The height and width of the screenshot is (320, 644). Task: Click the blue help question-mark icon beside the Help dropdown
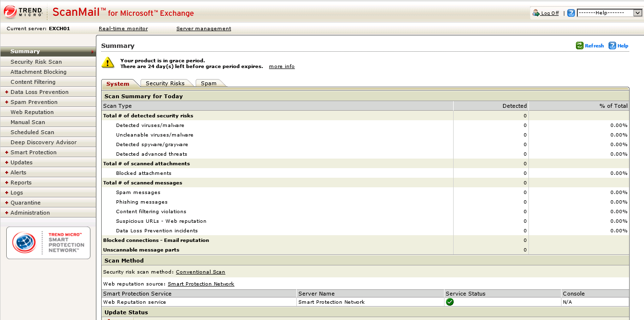[571, 13]
